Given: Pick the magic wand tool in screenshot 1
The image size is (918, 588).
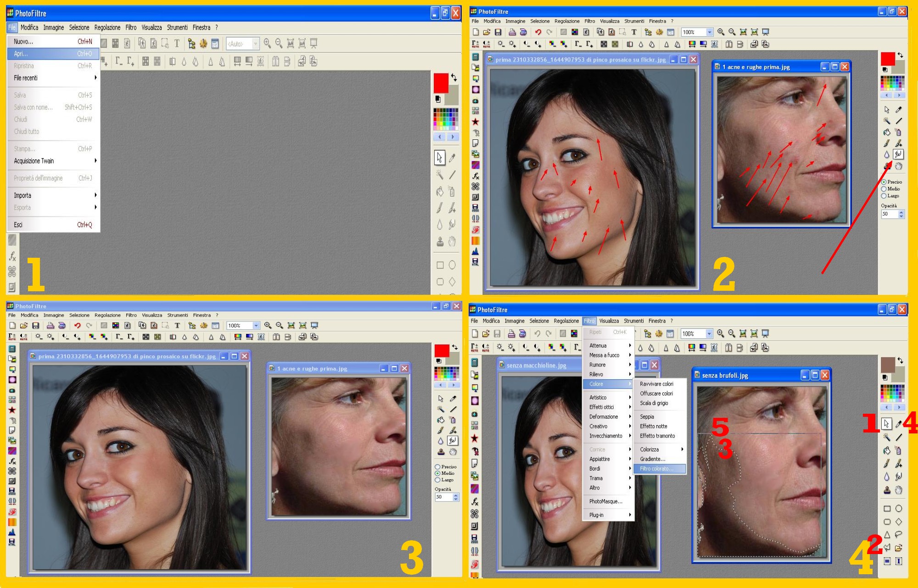Looking at the screenshot, I should pos(440,174).
